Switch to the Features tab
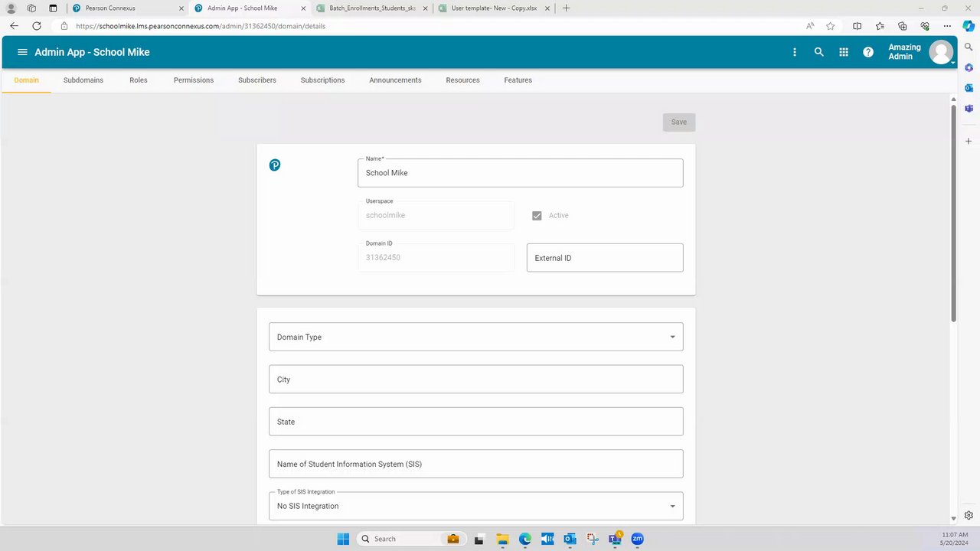The width and height of the screenshot is (980, 551). pos(518,80)
